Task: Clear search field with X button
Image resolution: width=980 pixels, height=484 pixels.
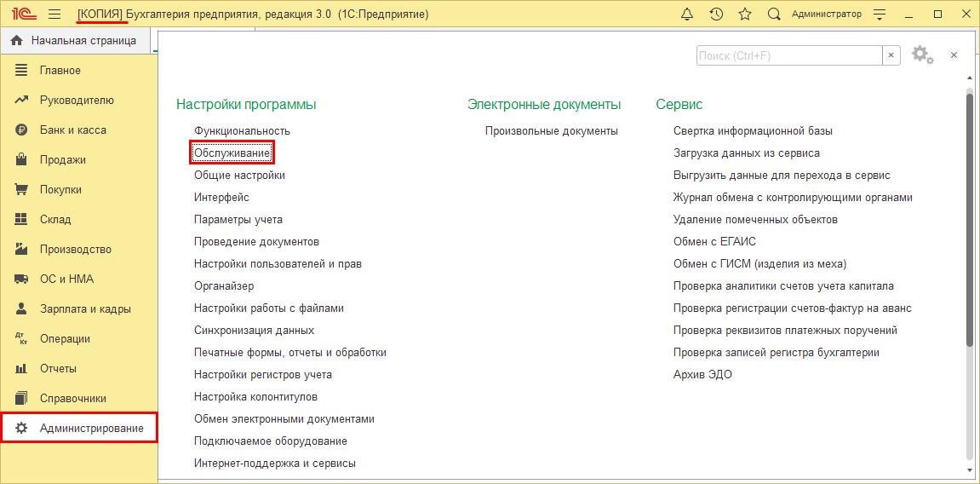Action: tap(891, 55)
